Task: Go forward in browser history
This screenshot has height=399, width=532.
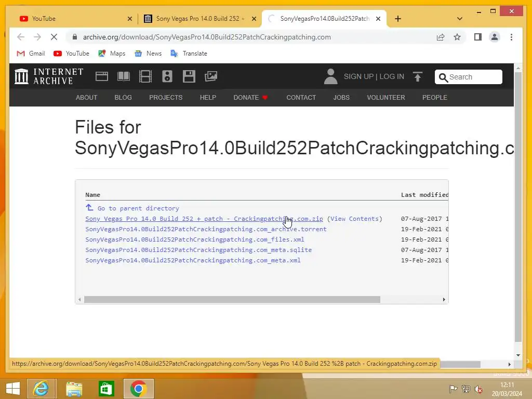Action: tap(37, 37)
